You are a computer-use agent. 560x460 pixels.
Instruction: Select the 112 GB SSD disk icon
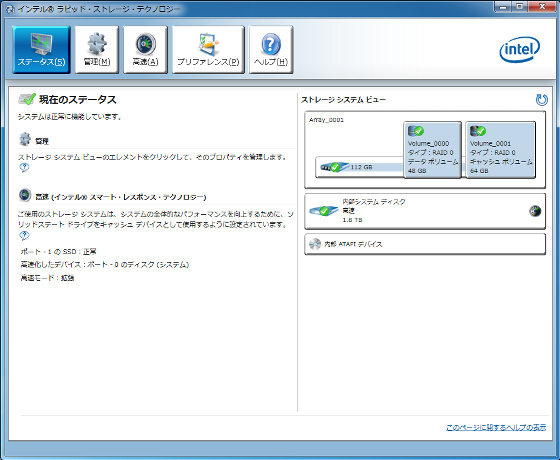334,167
